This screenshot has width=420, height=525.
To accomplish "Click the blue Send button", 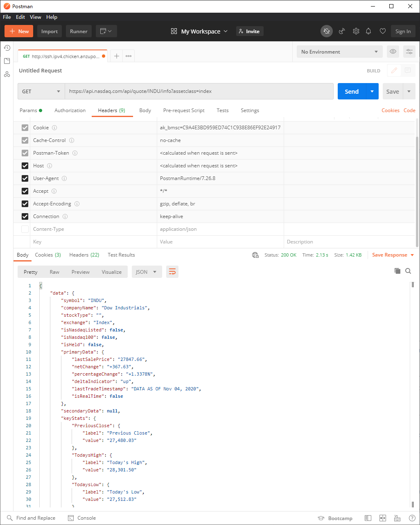I will coord(352,91).
